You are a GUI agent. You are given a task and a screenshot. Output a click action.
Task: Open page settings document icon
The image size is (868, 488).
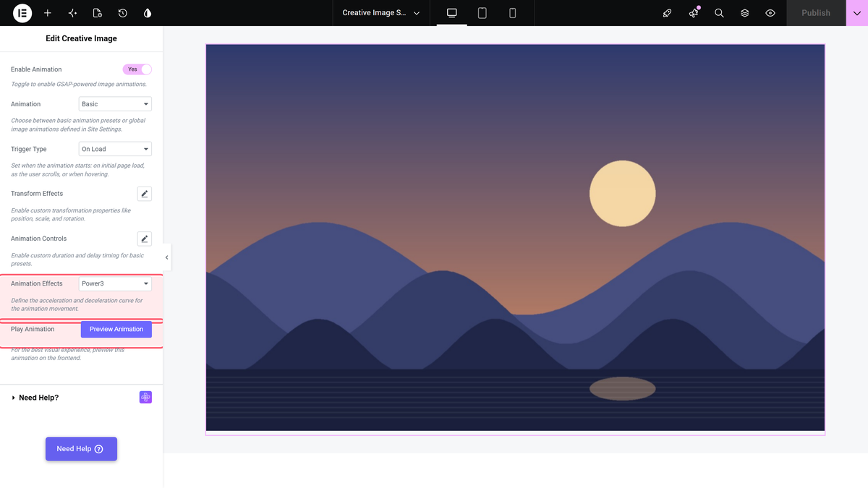(x=98, y=13)
